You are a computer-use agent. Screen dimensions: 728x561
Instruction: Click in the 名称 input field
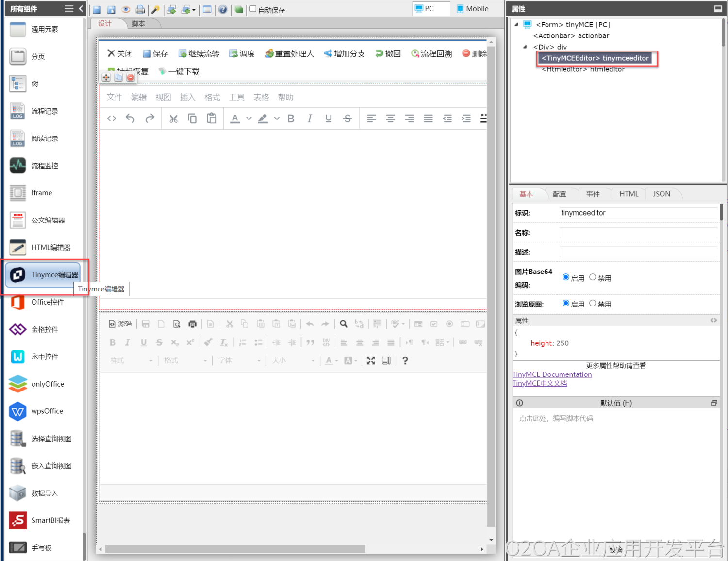click(x=638, y=233)
